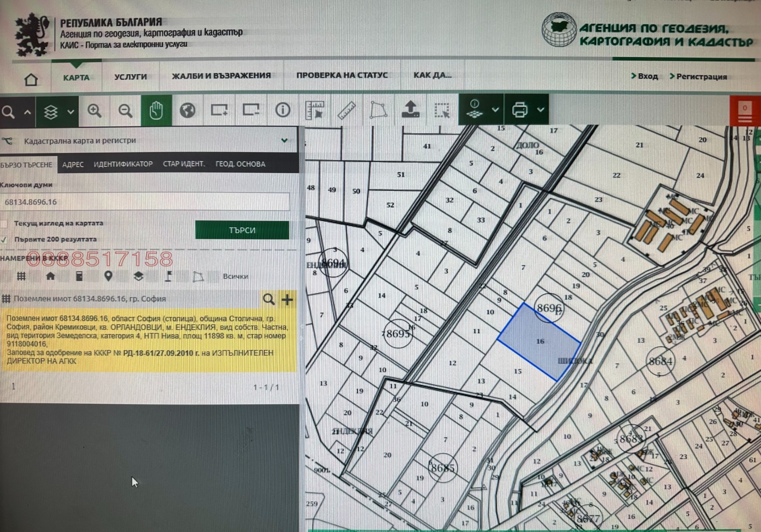
Task: Open the layers dropdown arrow
Action: [x=70, y=112]
